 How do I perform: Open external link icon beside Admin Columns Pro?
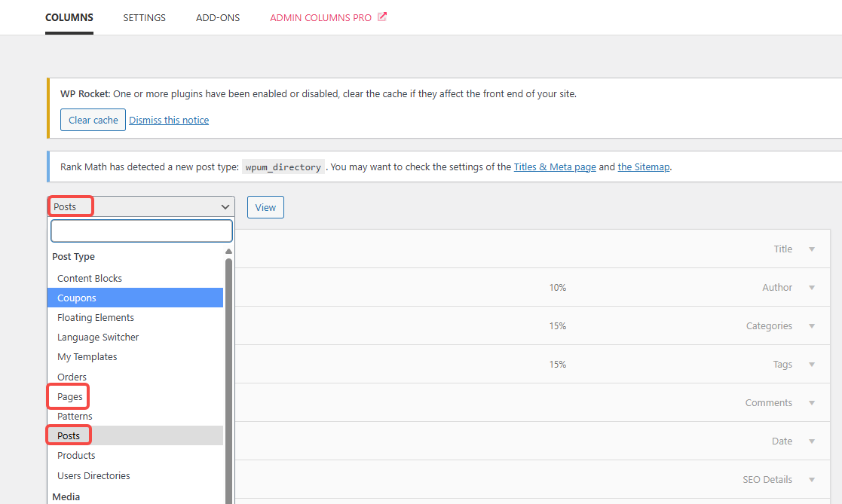[382, 17]
